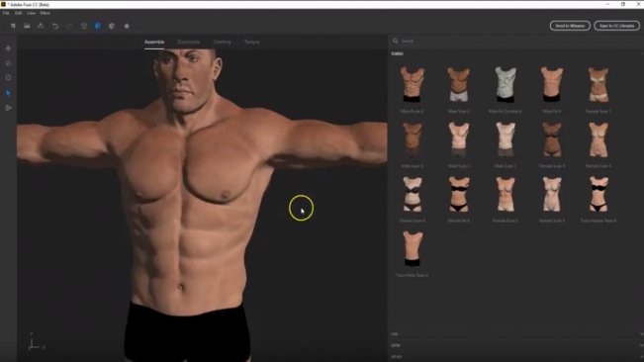Click the circular tool in left sidebar

click(x=8, y=77)
